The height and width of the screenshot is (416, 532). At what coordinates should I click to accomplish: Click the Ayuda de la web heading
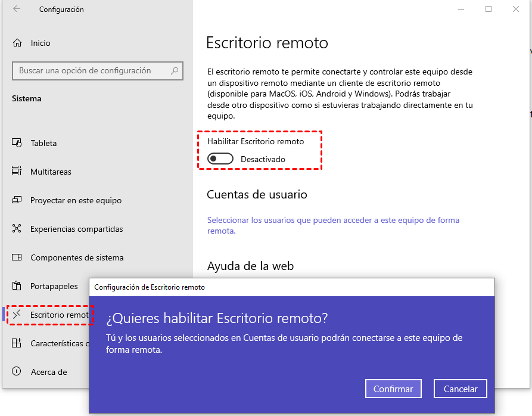coord(250,266)
